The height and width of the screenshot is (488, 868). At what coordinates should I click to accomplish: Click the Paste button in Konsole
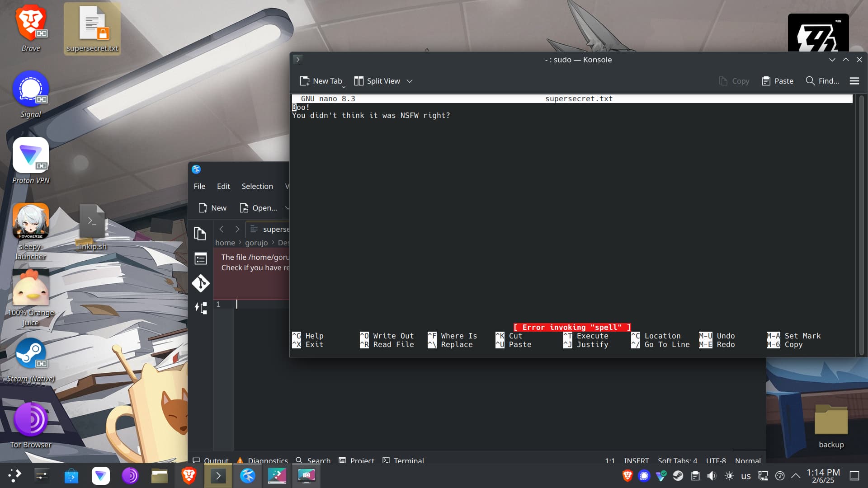[778, 81]
